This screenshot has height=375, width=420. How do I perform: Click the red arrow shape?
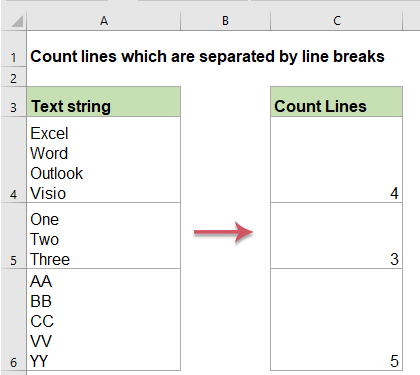pos(224,232)
